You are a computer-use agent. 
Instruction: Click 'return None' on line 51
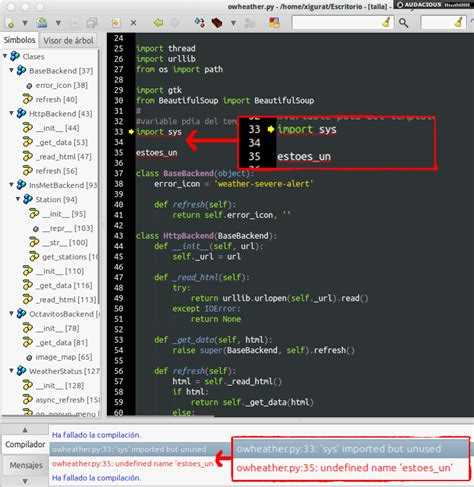click(x=216, y=319)
